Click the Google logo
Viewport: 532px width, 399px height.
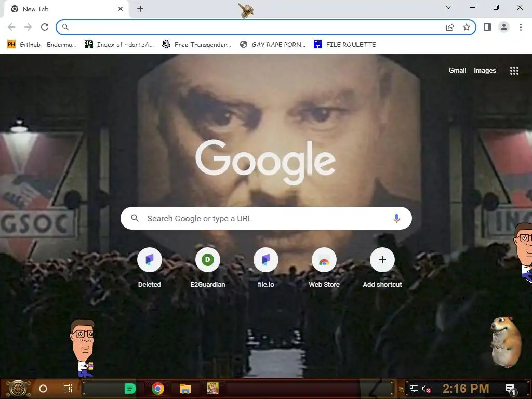[265, 162]
